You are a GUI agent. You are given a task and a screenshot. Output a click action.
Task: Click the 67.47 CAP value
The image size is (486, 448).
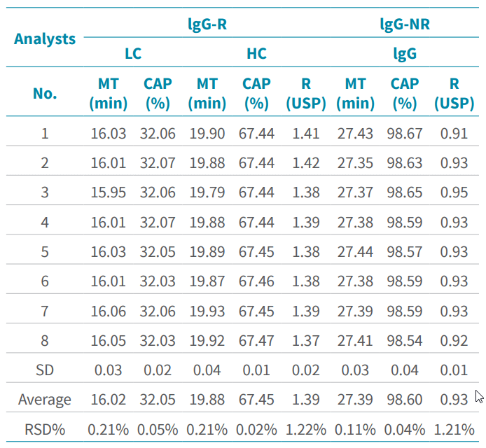tap(256, 341)
